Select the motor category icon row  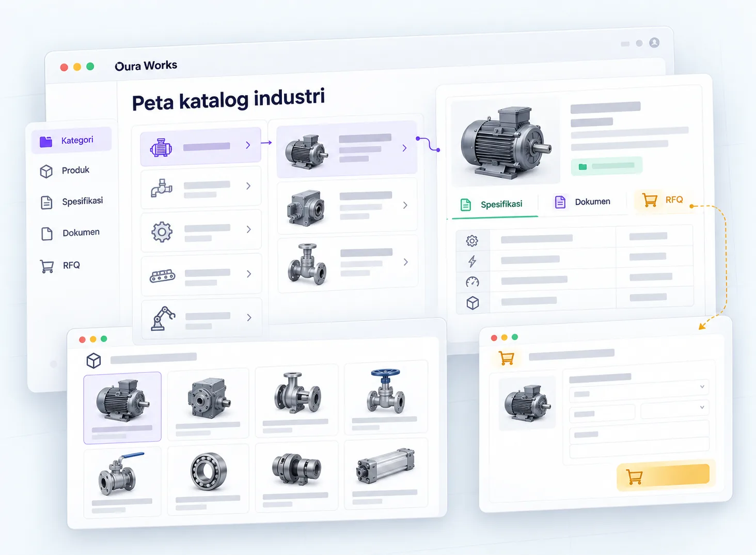pyautogui.click(x=201, y=147)
